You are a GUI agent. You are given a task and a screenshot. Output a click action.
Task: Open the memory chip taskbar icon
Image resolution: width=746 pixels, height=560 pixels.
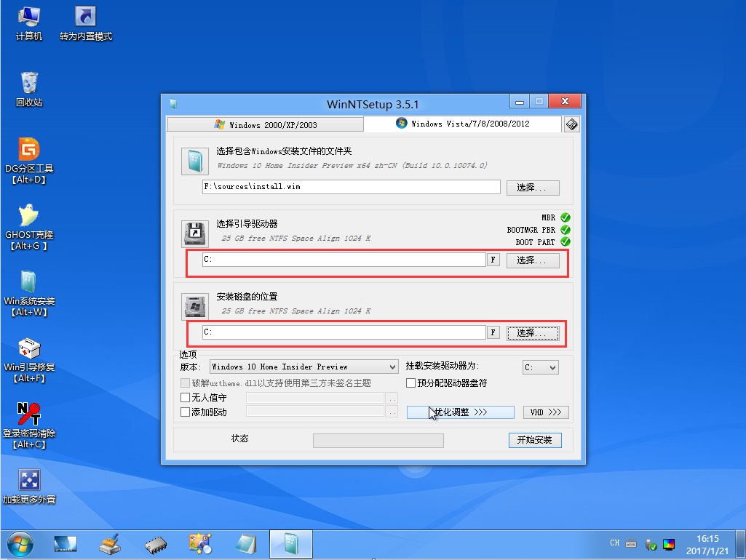pos(156,545)
